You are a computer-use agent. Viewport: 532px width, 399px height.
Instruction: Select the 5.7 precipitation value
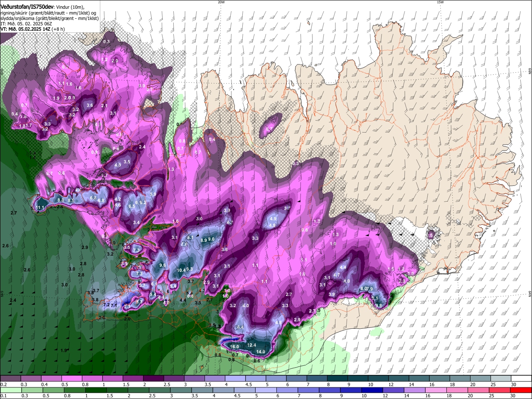pyautogui.click(x=142, y=286)
